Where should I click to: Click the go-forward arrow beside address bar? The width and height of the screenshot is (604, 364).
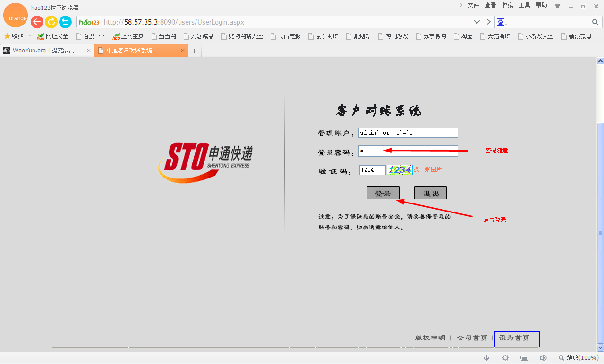pyautogui.click(x=488, y=22)
